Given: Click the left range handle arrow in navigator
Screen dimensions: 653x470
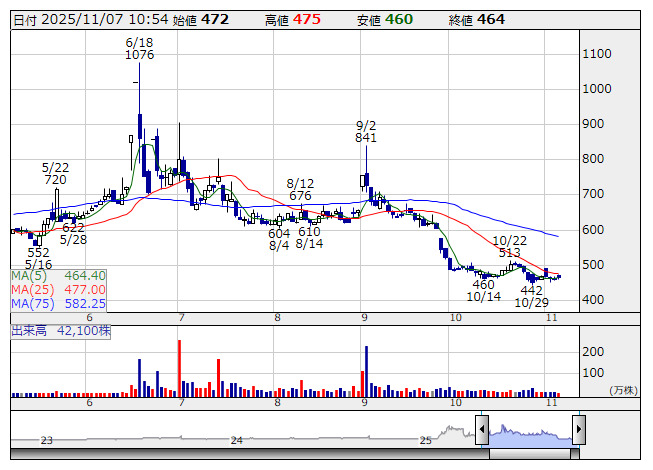Looking at the screenshot, I should [482, 431].
